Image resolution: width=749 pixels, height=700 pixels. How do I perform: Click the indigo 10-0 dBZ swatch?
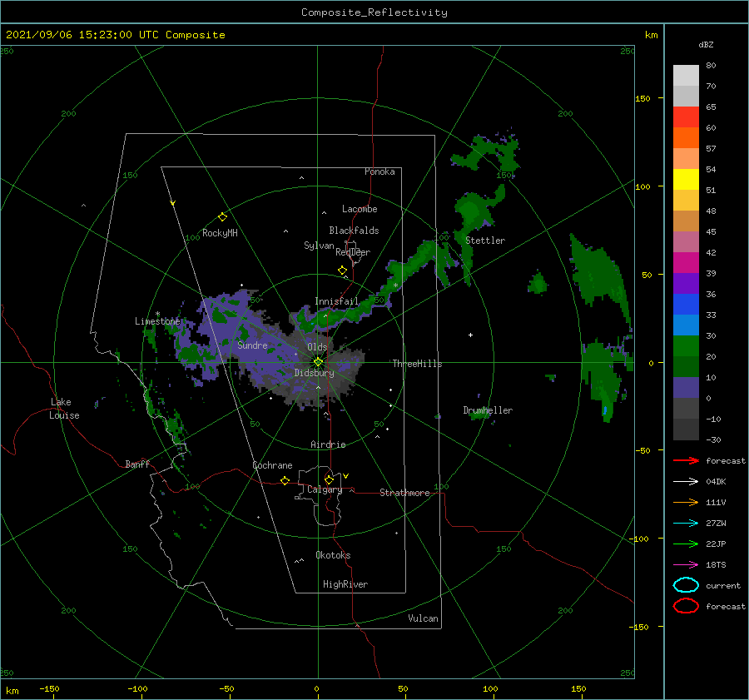point(686,388)
